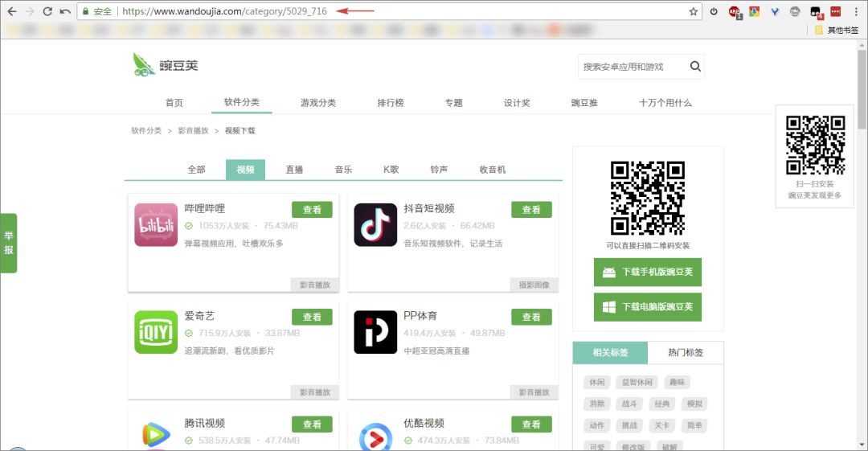Click the undo arrow icon in the toolbar

click(x=65, y=11)
